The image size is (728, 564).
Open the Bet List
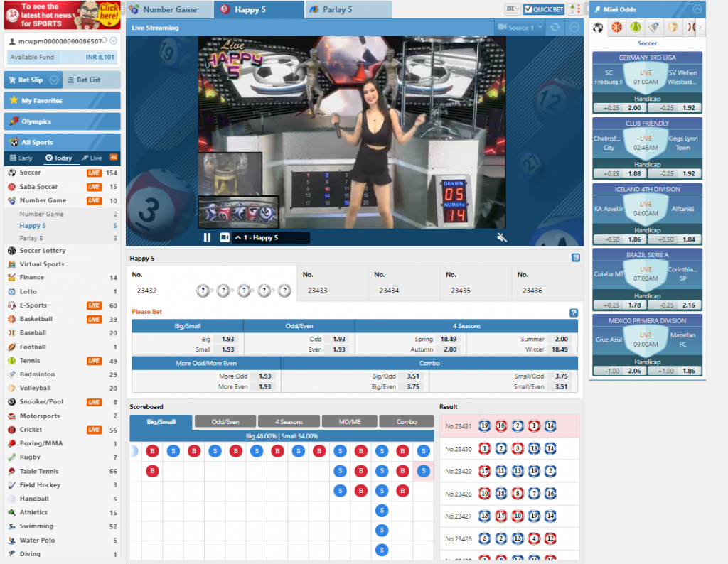click(x=90, y=80)
